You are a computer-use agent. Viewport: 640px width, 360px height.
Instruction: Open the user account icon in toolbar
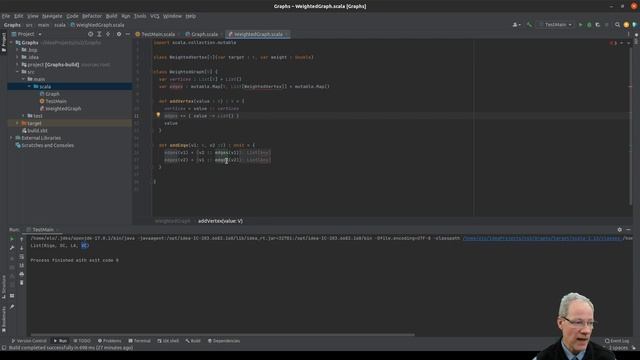516,25
